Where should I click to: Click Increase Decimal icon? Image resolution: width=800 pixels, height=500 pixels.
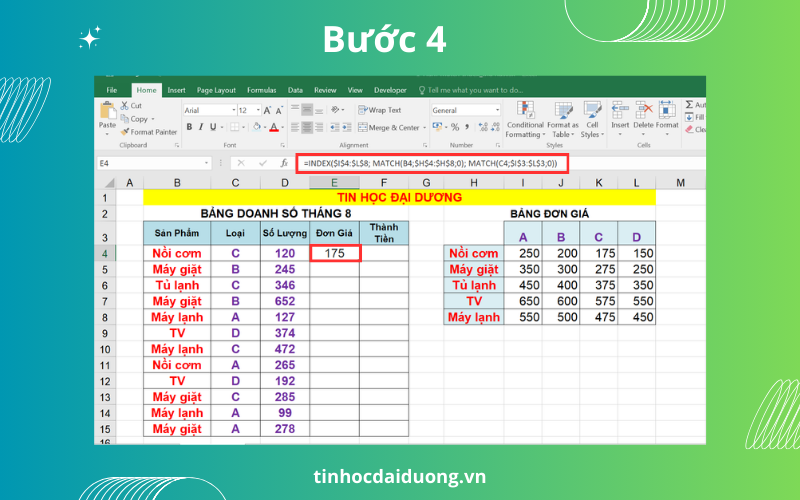[483, 127]
